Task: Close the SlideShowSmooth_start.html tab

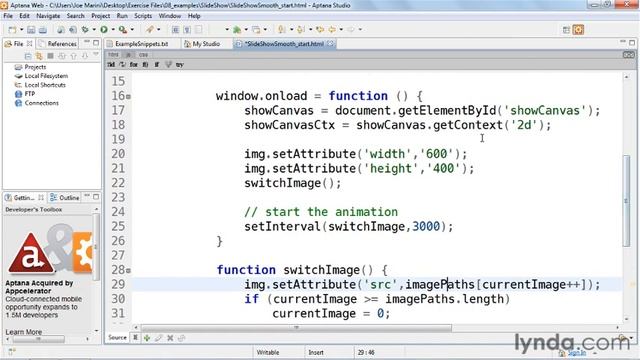Action: pyautogui.click(x=330, y=43)
